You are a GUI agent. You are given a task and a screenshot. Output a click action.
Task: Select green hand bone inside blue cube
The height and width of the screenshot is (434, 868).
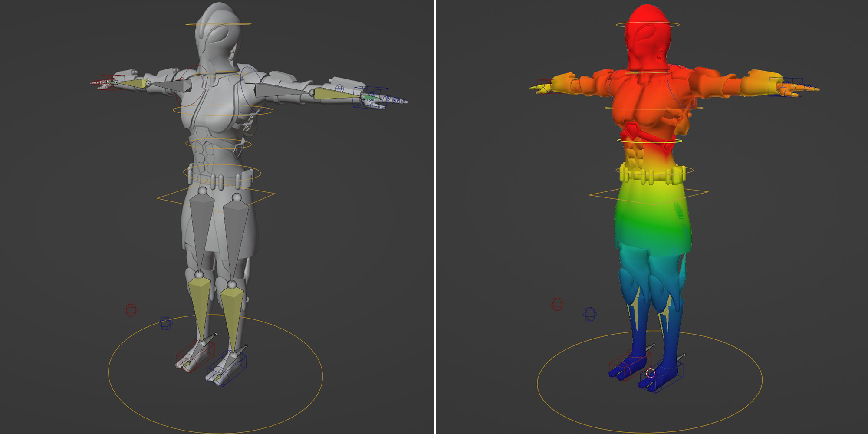pyautogui.click(x=371, y=98)
